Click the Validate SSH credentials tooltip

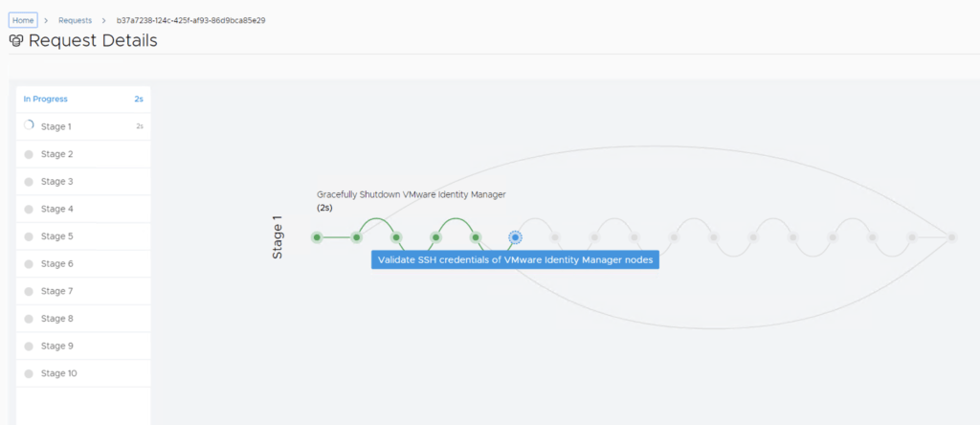515,259
